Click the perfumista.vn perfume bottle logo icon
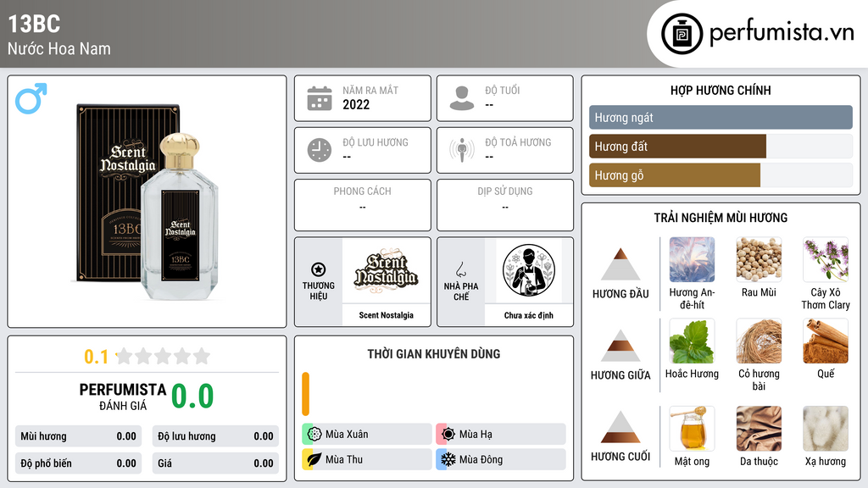This screenshot has width=868, height=488. tap(682, 34)
